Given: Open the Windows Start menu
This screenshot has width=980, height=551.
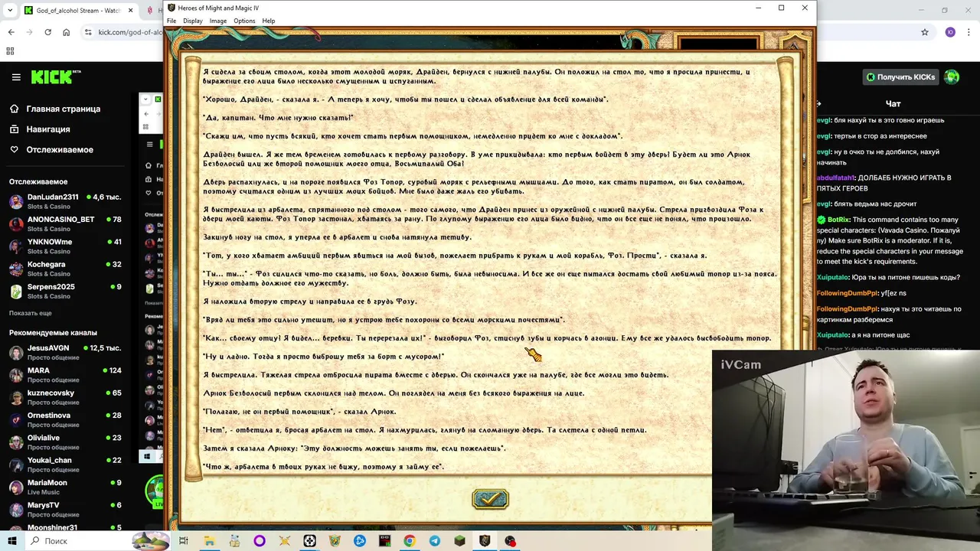Looking at the screenshot, I should [x=11, y=541].
